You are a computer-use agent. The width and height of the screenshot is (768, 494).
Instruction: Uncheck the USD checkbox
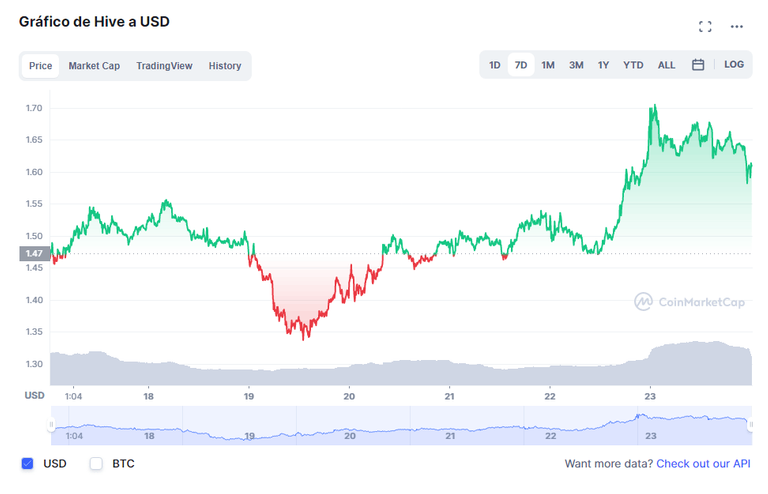(x=27, y=463)
